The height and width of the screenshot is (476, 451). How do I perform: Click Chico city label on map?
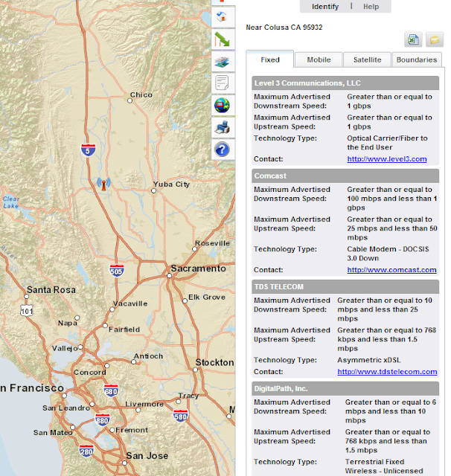click(x=141, y=94)
